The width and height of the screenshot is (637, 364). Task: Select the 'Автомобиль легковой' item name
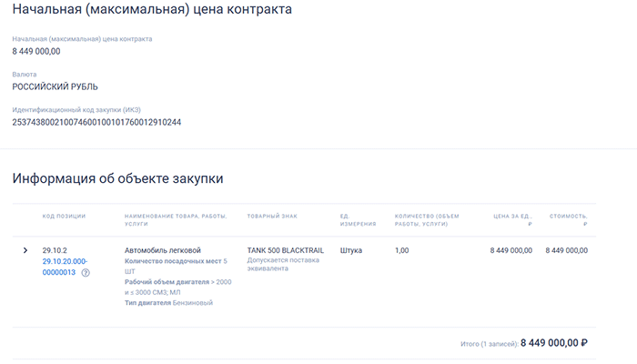pyautogui.click(x=163, y=250)
